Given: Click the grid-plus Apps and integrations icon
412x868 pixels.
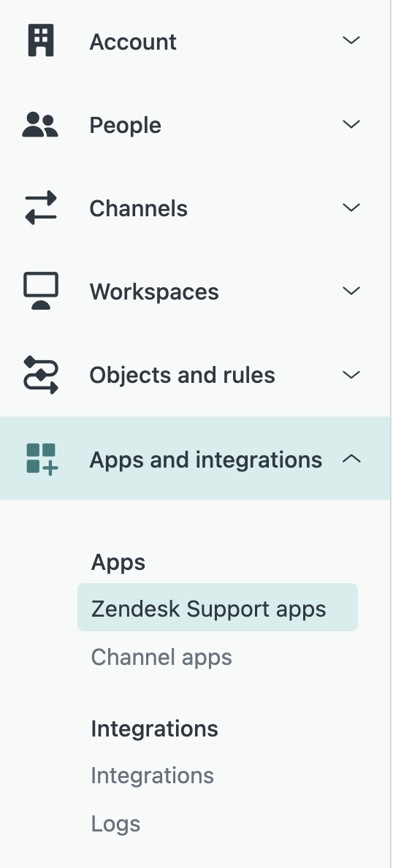Looking at the screenshot, I should [42, 459].
